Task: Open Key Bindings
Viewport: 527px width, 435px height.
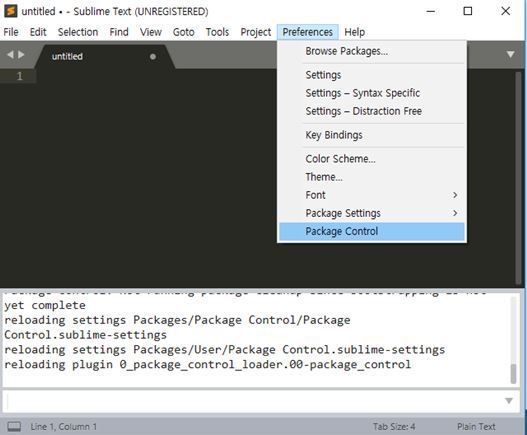Action: [372, 135]
